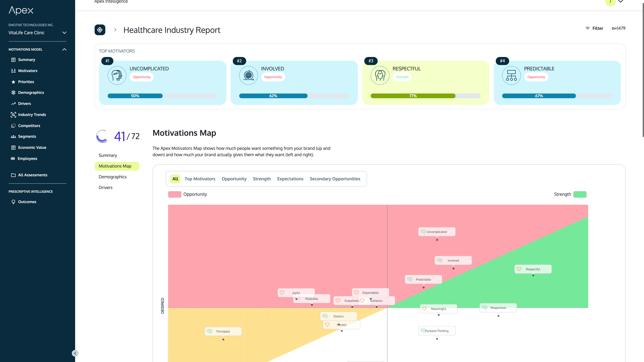Image resolution: width=644 pixels, height=362 pixels.
Task: Click heart icon on Joyful map label
Action: 282,293
